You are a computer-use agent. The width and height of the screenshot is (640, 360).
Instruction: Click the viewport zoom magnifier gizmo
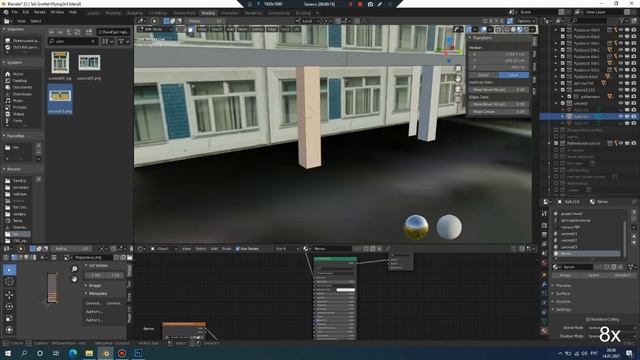[458, 69]
